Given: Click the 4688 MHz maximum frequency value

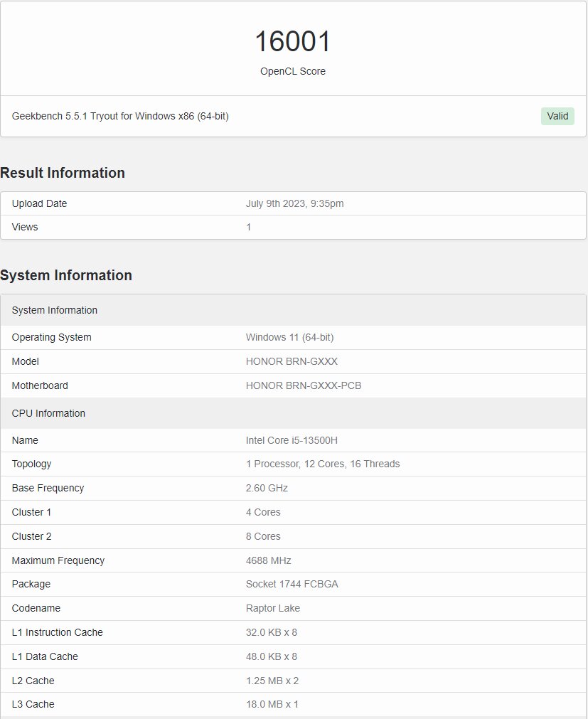Looking at the screenshot, I should coord(269,560).
